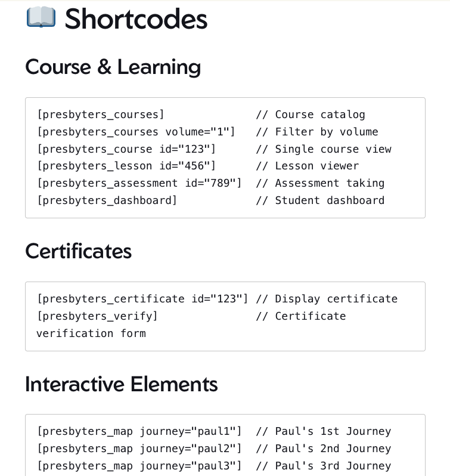Select the Course & Learning heading
450x476 pixels.
113,67
